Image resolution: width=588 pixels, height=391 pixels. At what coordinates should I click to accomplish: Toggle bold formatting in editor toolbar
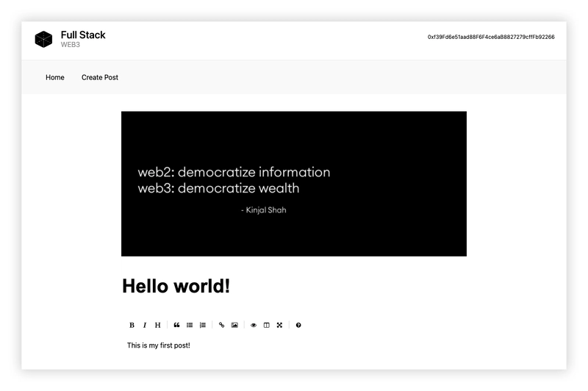click(x=132, y=325)
